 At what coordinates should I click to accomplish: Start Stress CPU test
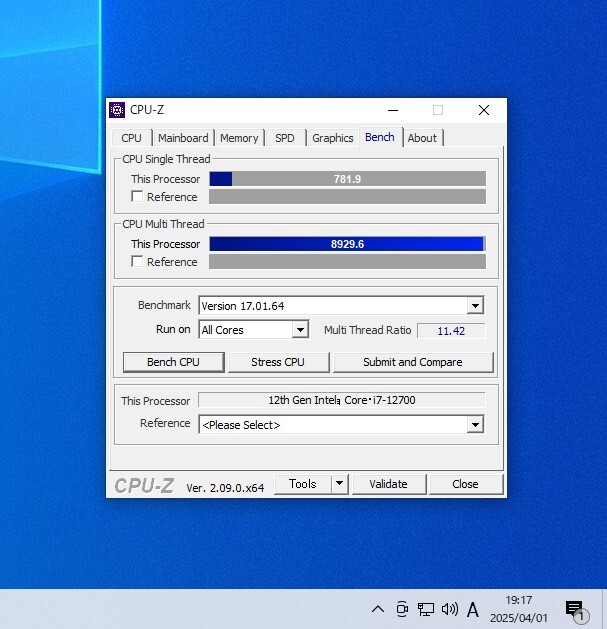point(278,362)
